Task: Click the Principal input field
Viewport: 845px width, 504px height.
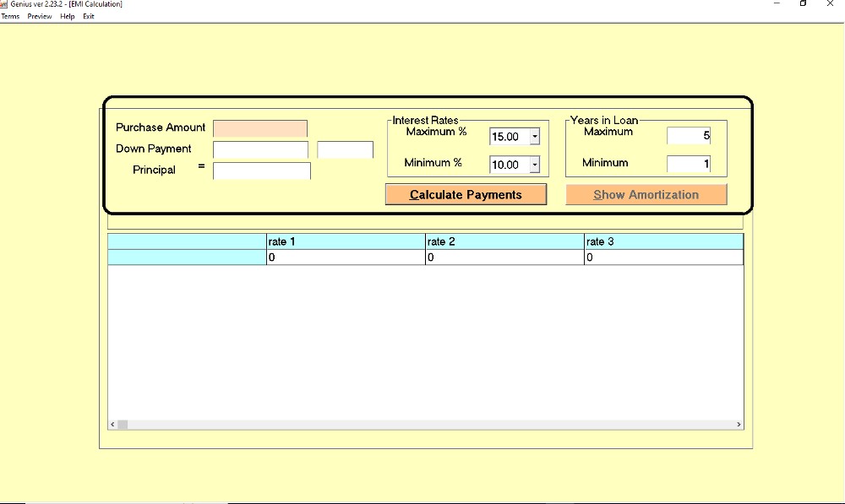Action: pyautogui.click(x=261, y=171)
